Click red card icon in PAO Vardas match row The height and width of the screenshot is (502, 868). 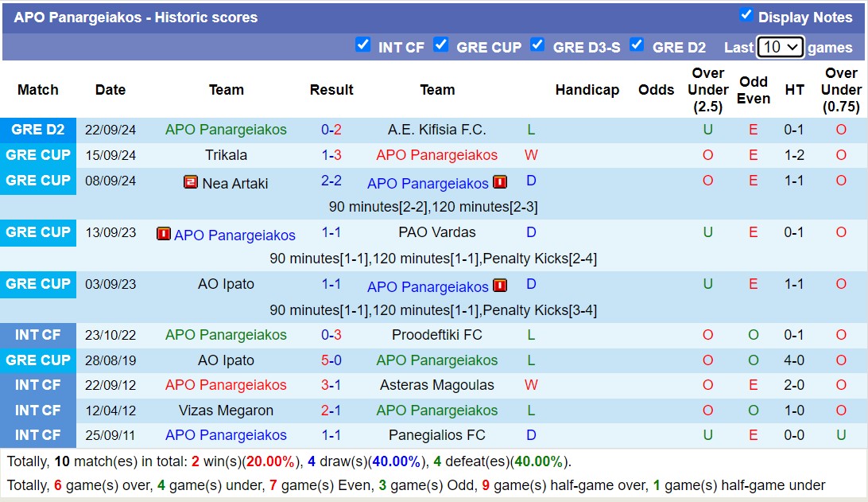[164, 234]
